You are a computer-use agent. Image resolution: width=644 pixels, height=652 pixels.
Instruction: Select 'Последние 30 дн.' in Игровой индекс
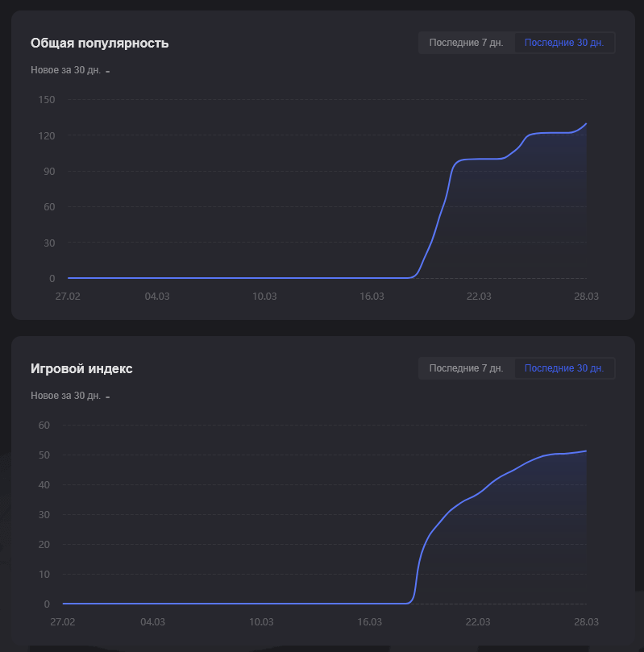pyautogui.click(x=564, y=368)
